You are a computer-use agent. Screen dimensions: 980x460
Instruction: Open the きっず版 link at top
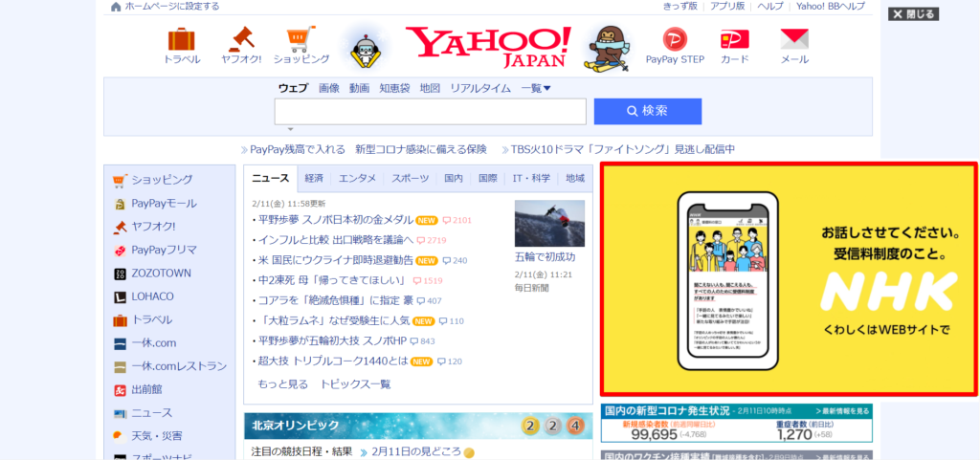(x=680, y=7)
